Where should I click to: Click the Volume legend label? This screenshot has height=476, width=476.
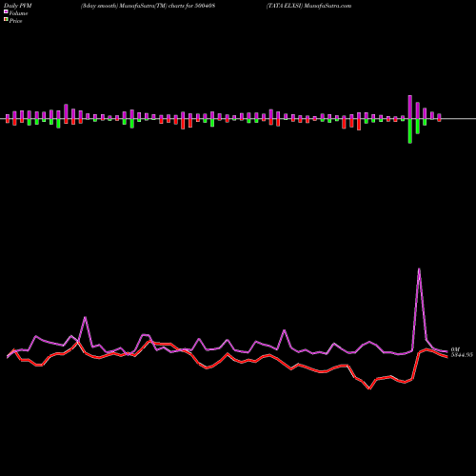point(18,13)
